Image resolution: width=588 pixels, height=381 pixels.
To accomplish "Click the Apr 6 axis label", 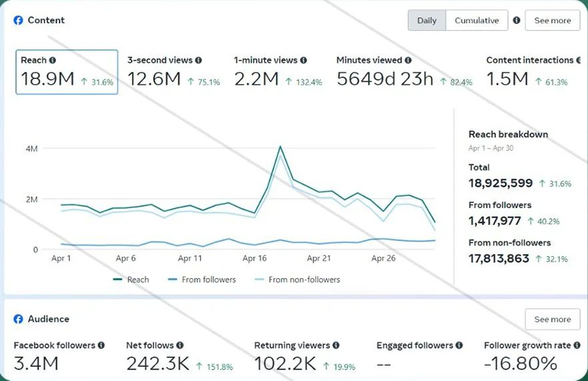I will [x=125, y=258].
